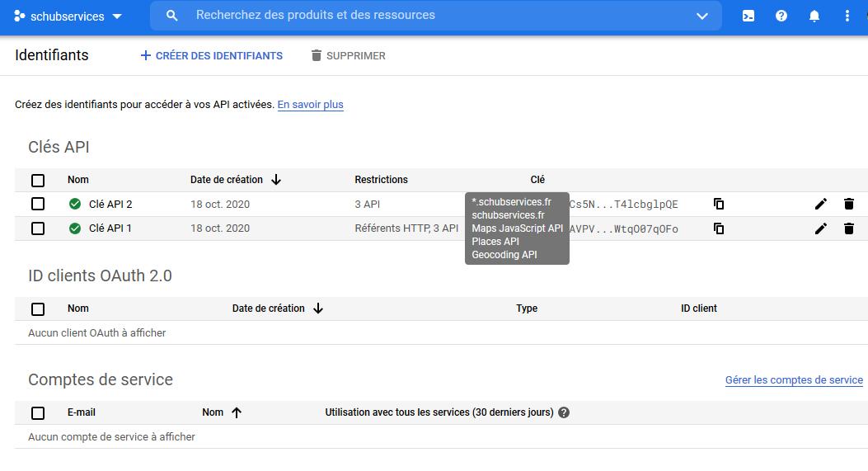Image resolution: width=868 pixels, height=471 pixels.
Task: Tick the checkbox for Clé API 1
Action: click(x=38, y=228)
